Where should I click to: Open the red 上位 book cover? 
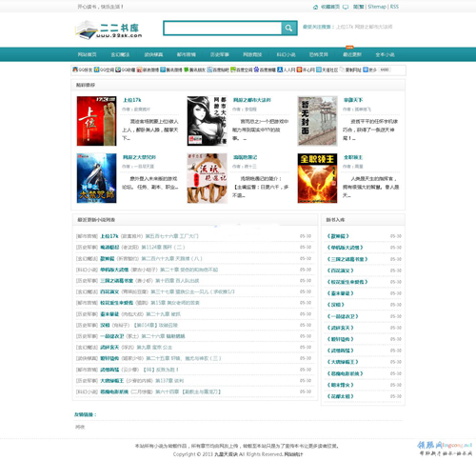pyautogui.click(x=96, y=121)
